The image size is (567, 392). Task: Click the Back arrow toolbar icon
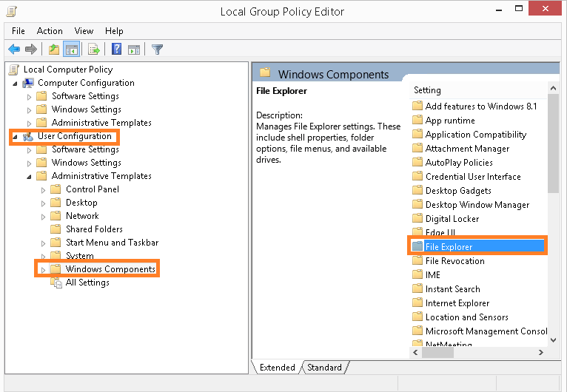[14, 49]
